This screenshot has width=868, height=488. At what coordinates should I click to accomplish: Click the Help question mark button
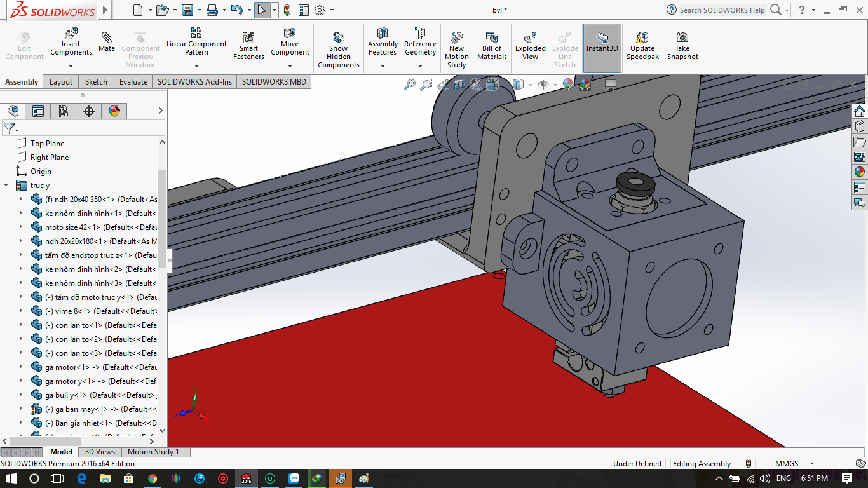802,10
